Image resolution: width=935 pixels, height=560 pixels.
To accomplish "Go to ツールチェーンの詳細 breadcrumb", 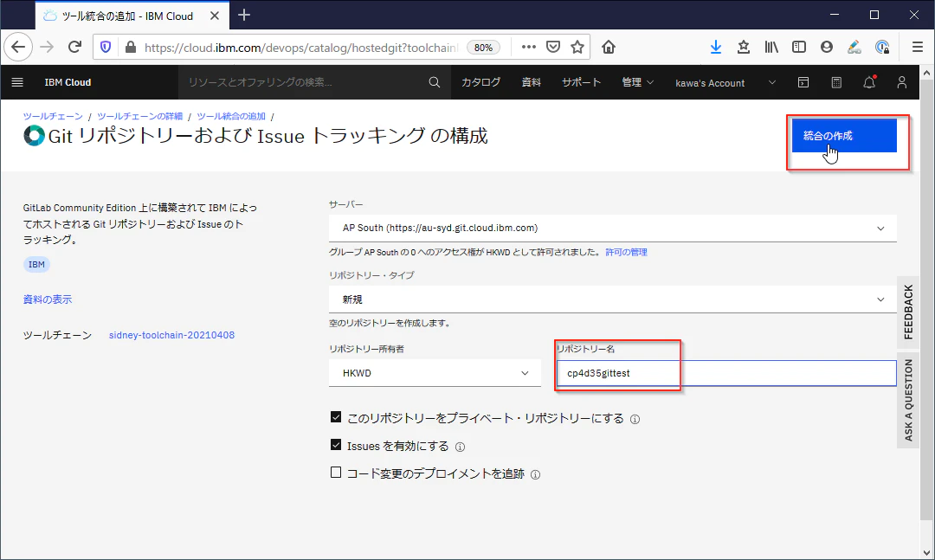I will pyautogui.click(x=139, y=116).
